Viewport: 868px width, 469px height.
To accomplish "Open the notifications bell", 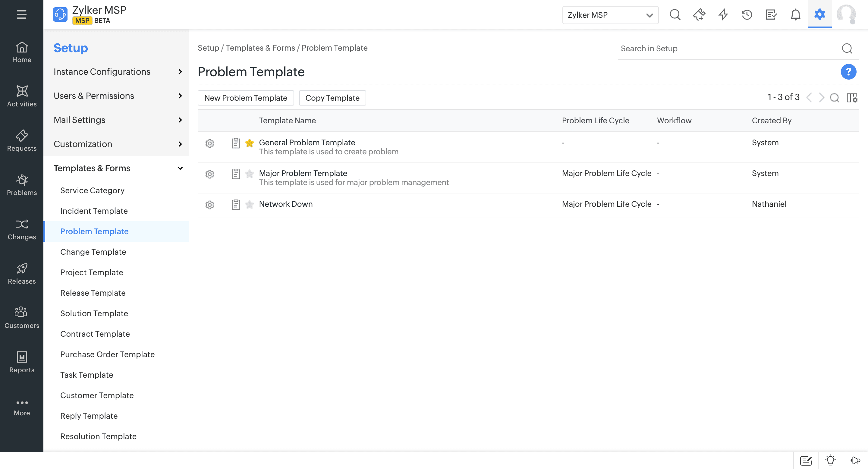I will [795, 14].
